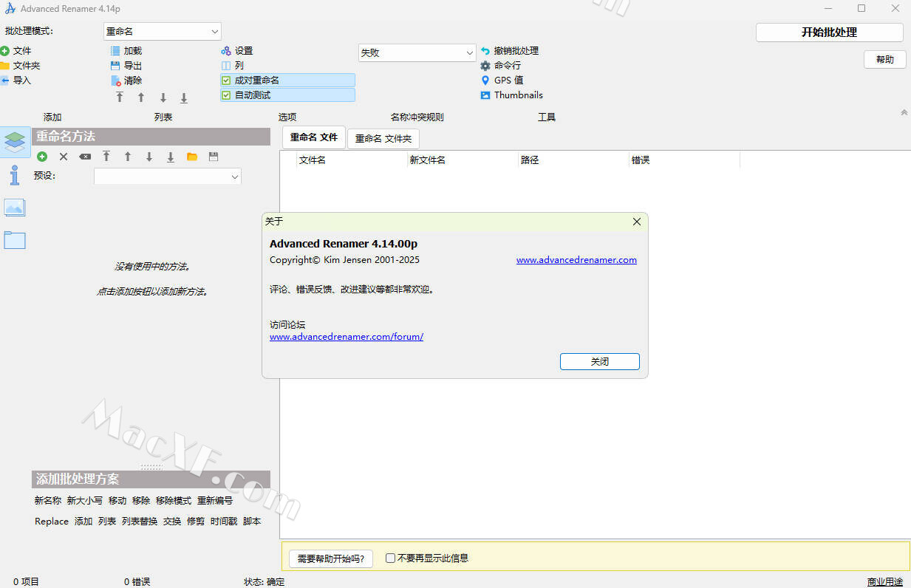Add 时间戳 method
This screenshot has height=588, width=911.
(x=224, y=522)
